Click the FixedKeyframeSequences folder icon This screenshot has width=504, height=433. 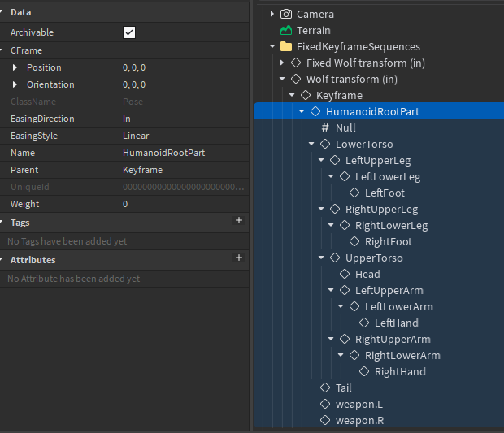point(286,46)
